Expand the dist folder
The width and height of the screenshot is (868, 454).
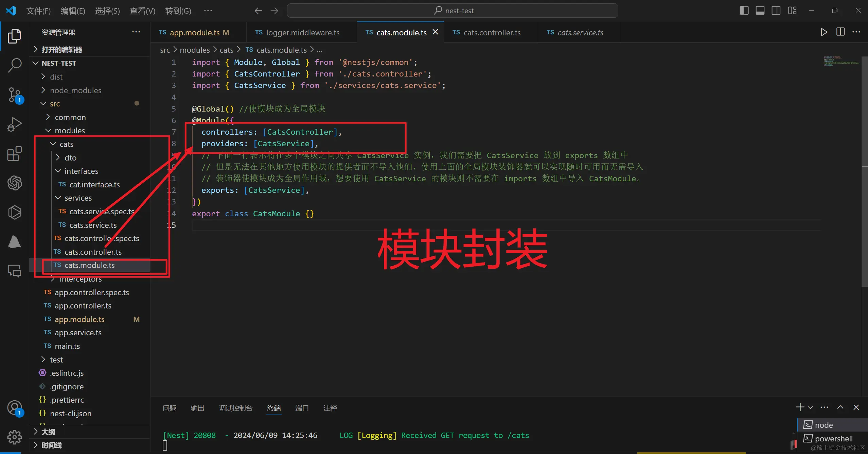90,77
